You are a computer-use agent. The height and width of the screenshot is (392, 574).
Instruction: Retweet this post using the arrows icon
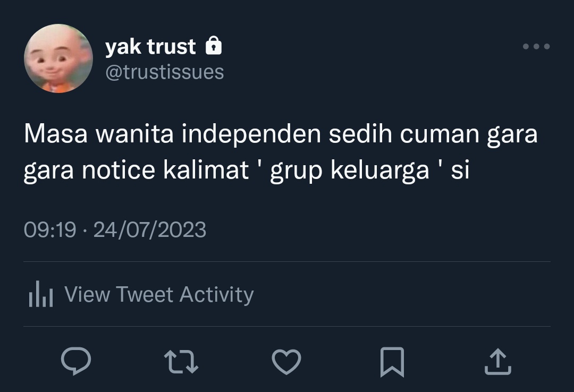point(181,362)
